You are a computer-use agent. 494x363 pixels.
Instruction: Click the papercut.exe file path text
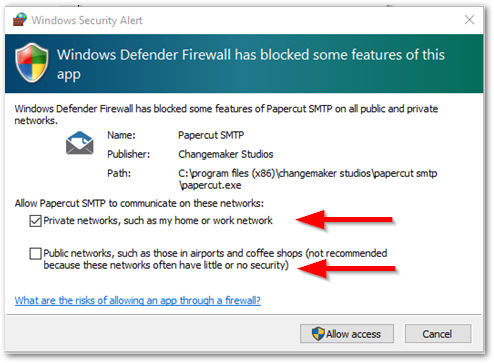308,179
